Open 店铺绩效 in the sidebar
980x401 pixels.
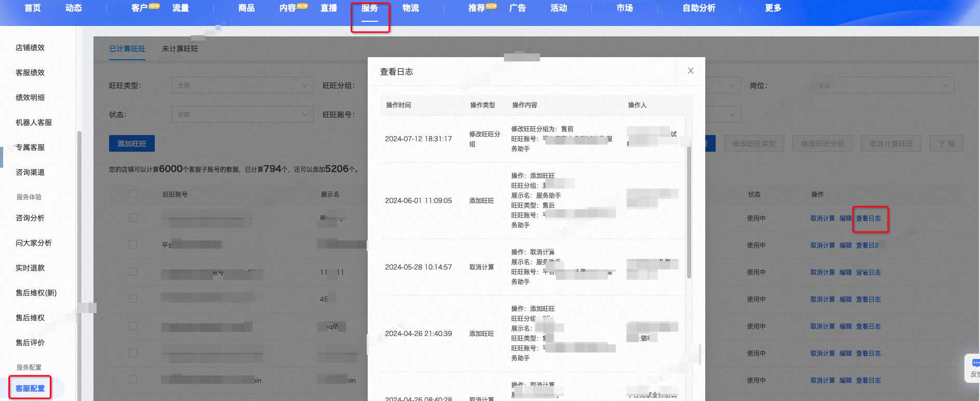point(30,48)
